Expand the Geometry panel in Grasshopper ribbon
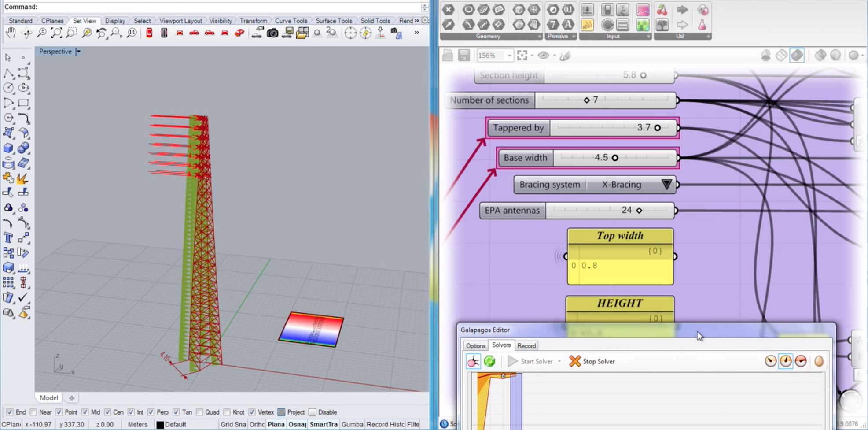The width and height of the screenshot is (868, 430). [x=539, y=37]
